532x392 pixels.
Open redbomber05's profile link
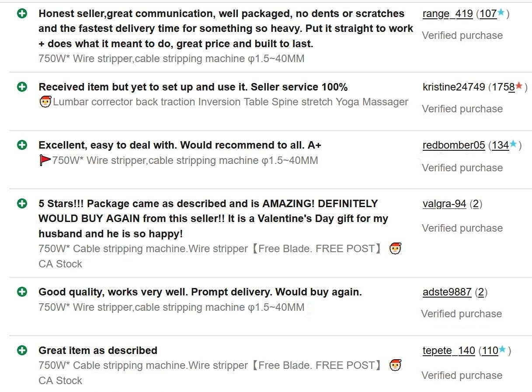(x=454, y=146)
